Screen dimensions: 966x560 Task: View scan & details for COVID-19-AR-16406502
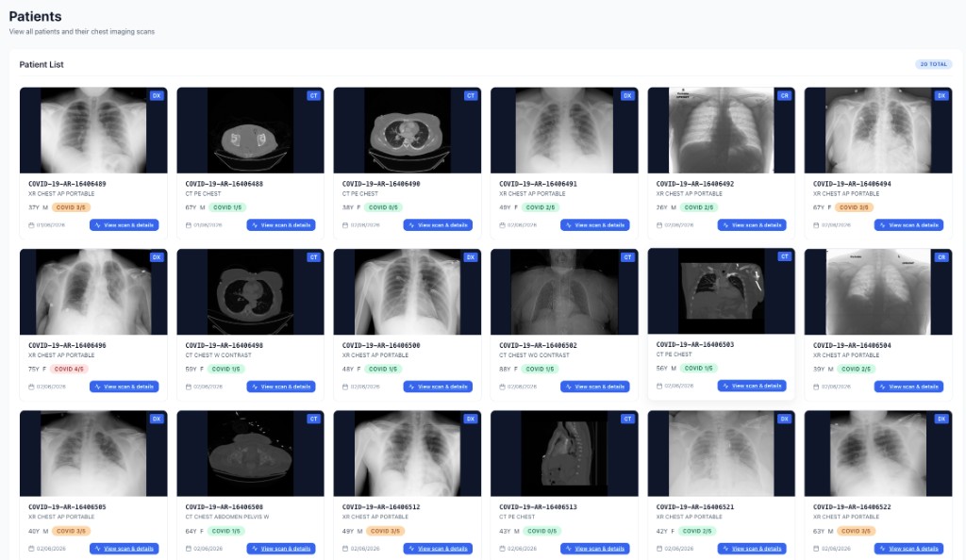point(595,387)
